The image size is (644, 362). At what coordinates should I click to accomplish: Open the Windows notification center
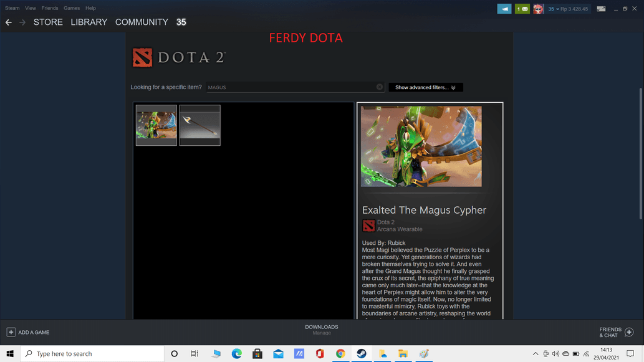[x=630, y=353]
